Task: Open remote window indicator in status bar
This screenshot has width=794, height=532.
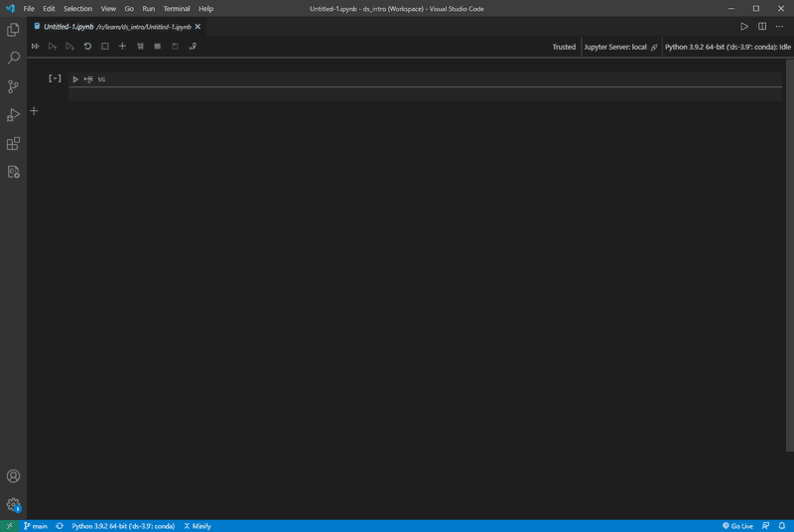Action: 10,526
